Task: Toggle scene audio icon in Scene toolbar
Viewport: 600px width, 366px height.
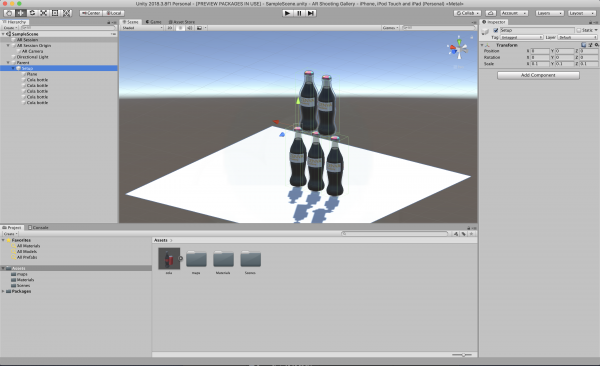Action: coord(189,28)
